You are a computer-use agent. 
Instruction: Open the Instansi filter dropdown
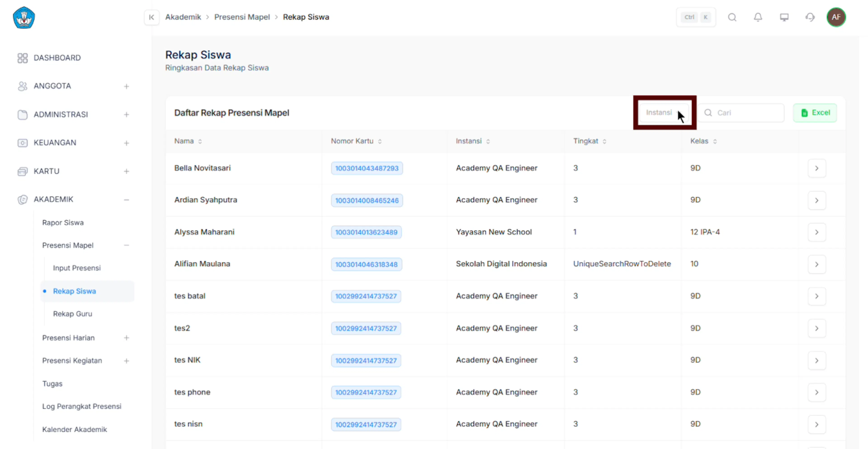click(x=665, y=113)
